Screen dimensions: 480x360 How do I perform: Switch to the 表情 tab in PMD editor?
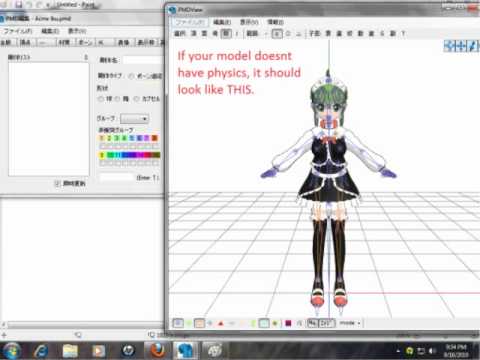point(124,42)
